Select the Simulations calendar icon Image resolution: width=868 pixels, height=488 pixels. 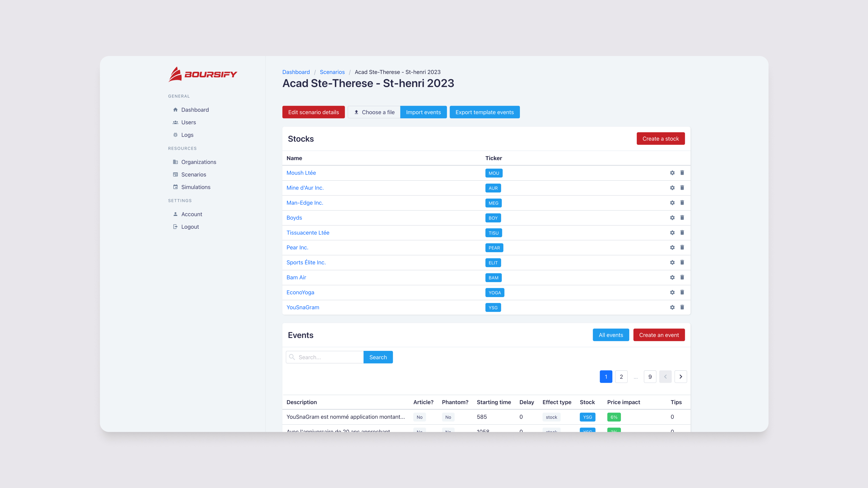pos(175,187)
